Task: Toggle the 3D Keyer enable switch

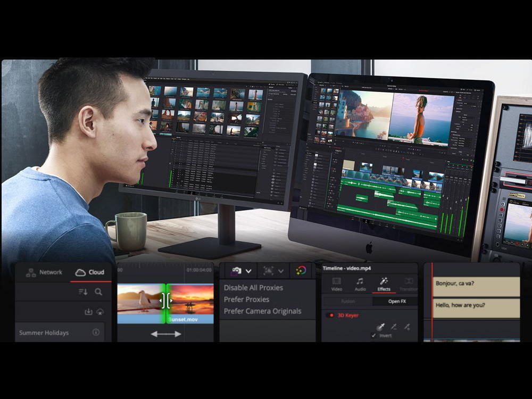Action: coord(330,315)
